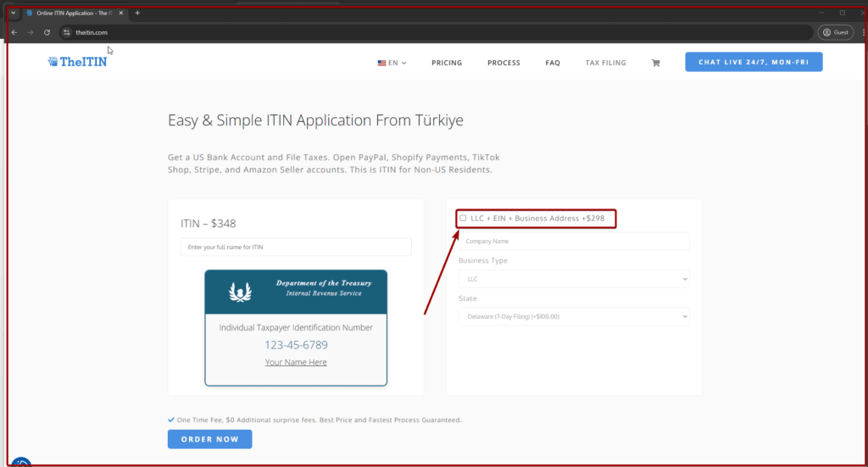Click the theitin.com address bar
The image size is (868, 467).
click(x=437, y=33)
